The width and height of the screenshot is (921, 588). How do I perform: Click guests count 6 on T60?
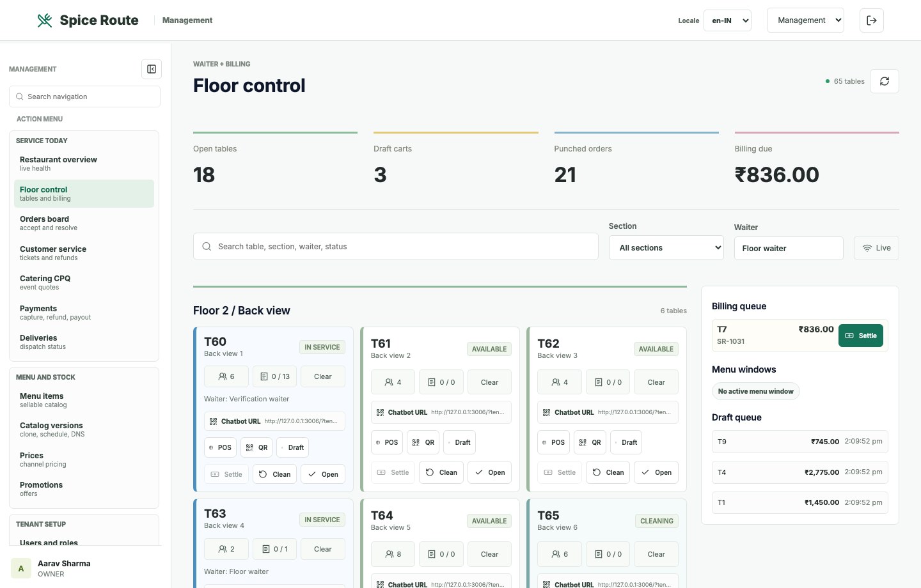pos(226,376)
